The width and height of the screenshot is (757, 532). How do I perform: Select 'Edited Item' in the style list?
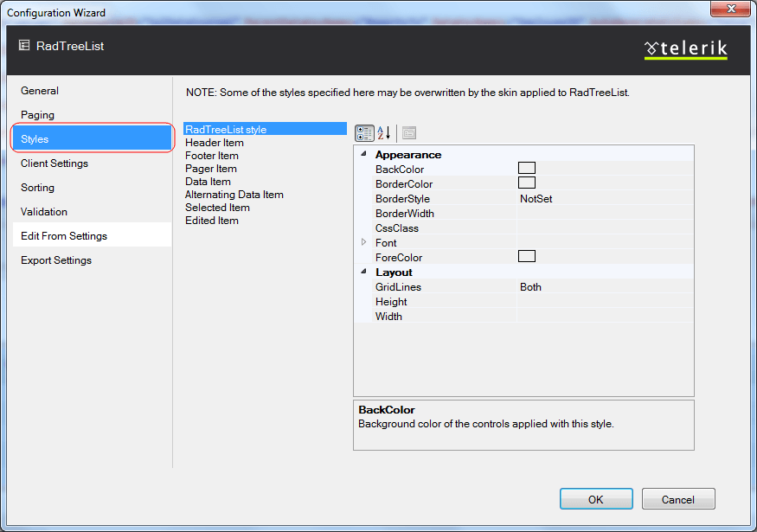(265, 221)
